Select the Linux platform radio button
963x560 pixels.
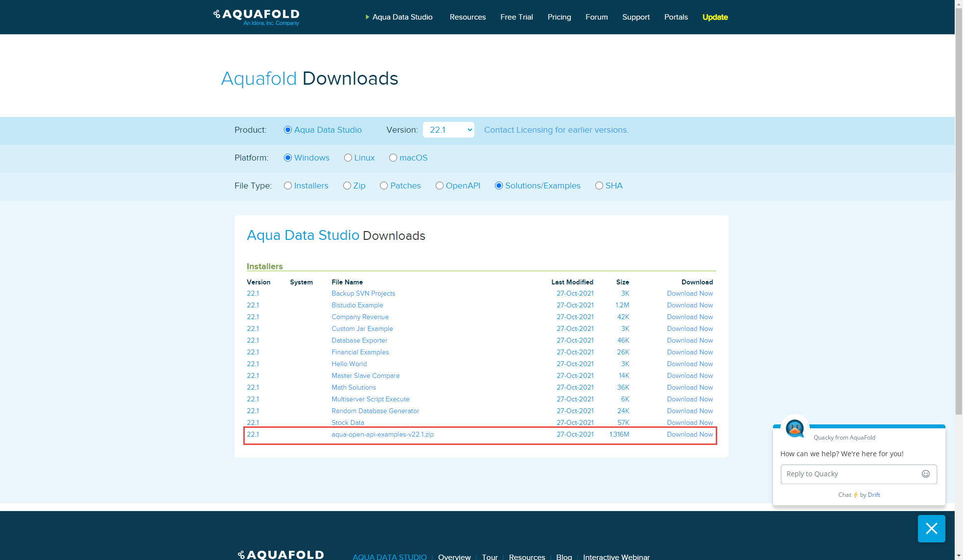pos(348,158)
